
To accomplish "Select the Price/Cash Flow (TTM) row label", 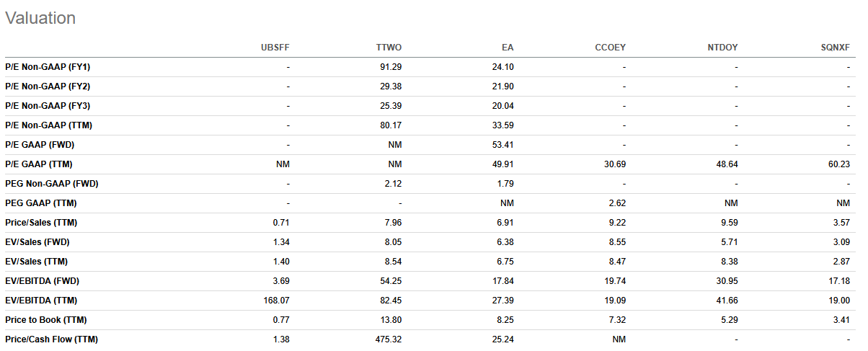I will [x=51, y=339].
